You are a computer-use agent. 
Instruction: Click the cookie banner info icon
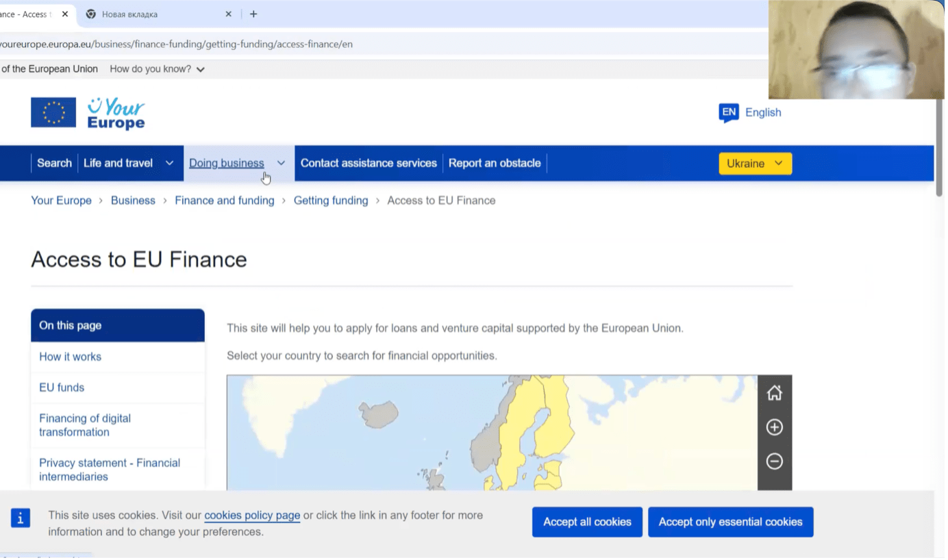point(21,518)
